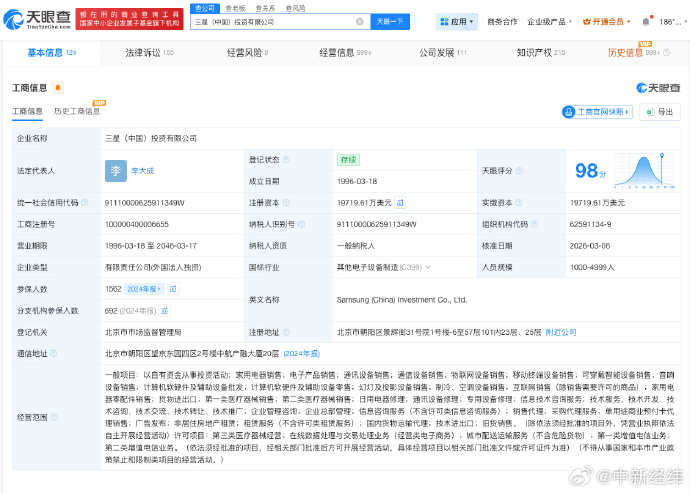
Task: Click the help icon beside 通信地址
Action: (54, 353)
